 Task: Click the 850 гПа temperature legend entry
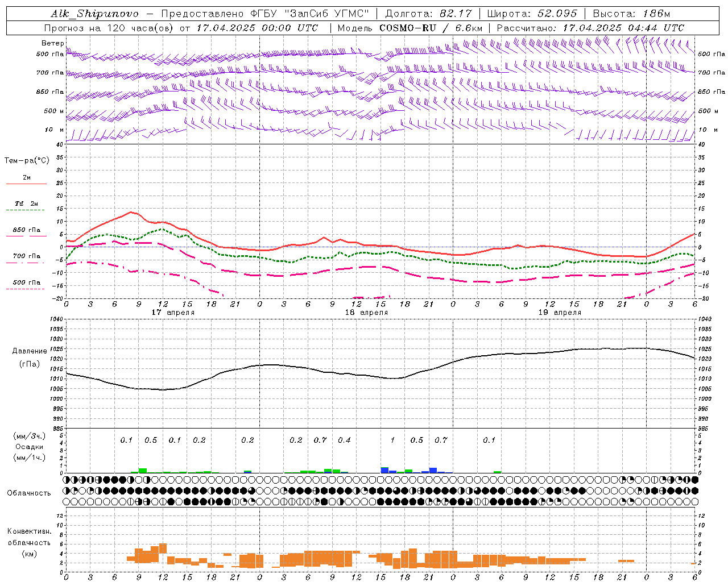click(x=26, y=230)
